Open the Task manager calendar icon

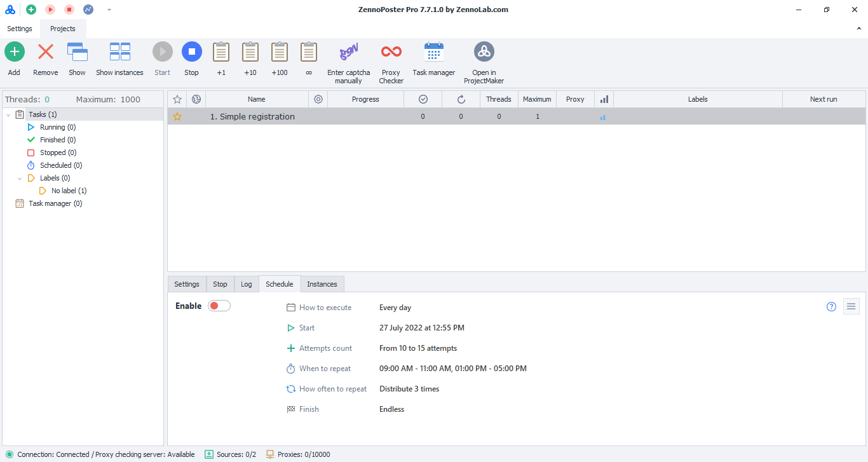click(x=433, y=52)
